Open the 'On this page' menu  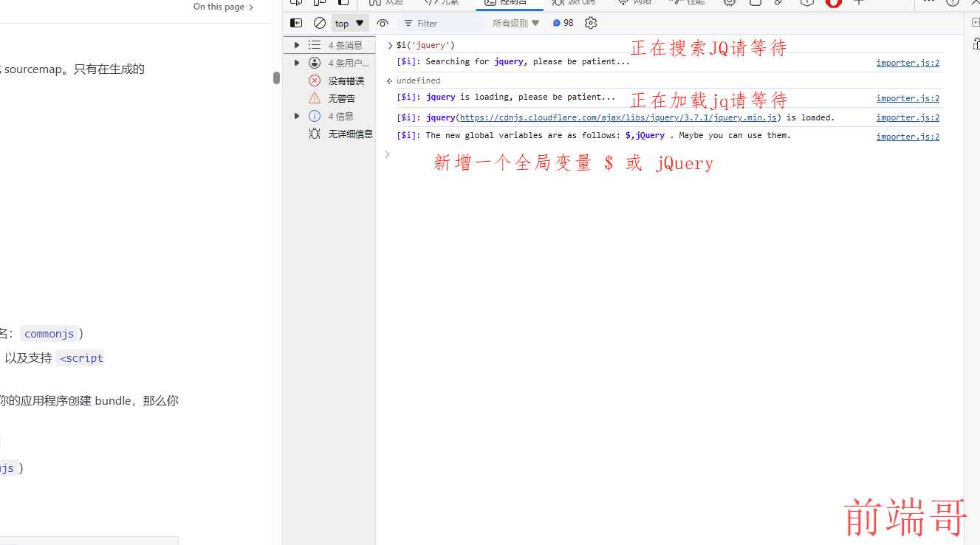[223, 7]
